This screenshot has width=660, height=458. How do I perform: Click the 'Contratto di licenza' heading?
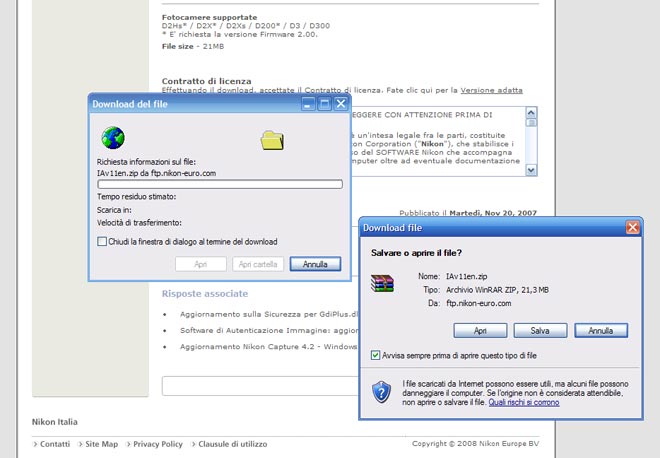(x=206, y=81)
